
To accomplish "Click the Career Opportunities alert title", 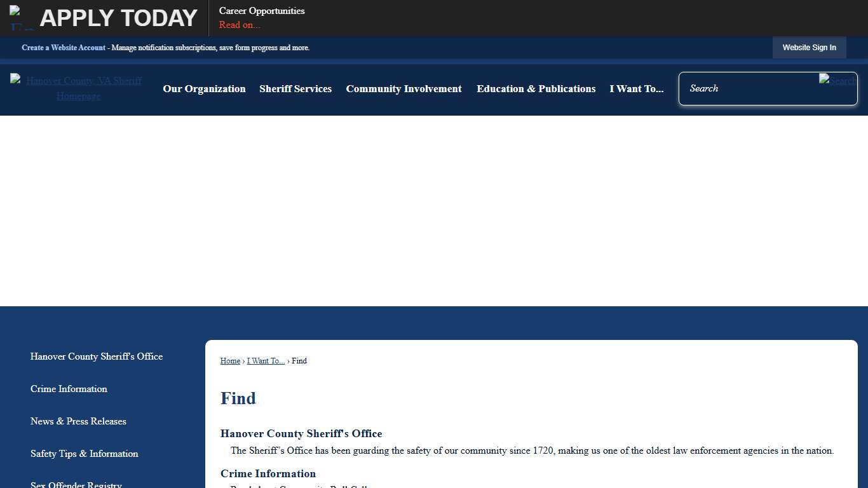I will [262, 11].
